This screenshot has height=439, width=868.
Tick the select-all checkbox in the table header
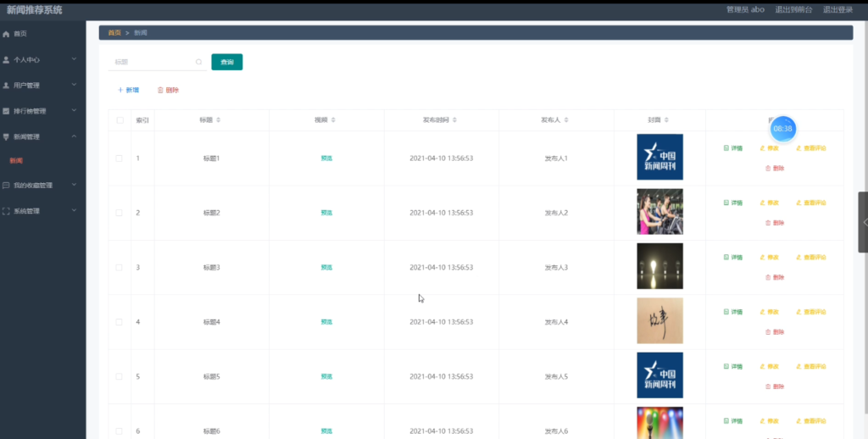click(x=120, y=120)
